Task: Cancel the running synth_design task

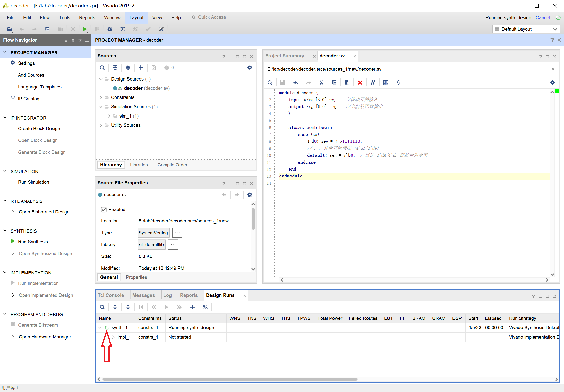Action: 543,17
